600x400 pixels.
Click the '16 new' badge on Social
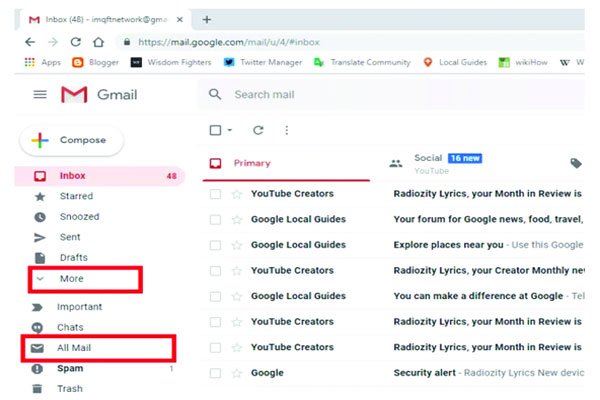pos(465,158)
